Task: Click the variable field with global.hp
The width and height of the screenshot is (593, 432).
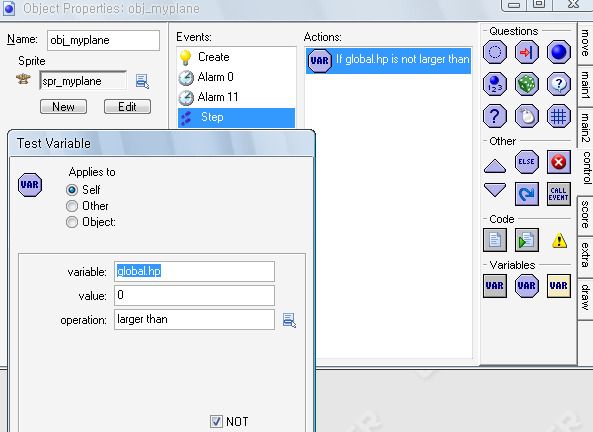Action: point(194,272)
